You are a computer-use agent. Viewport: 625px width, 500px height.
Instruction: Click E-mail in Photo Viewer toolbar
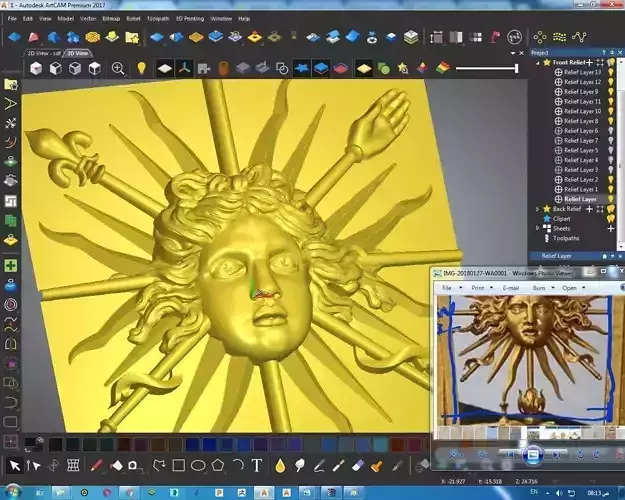(x=511, y=287)
